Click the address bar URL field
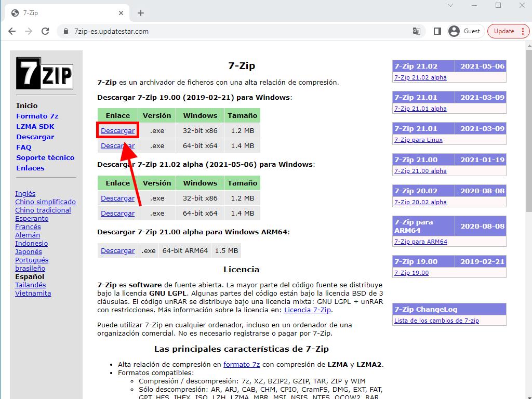532x399 pixels. 234,31
